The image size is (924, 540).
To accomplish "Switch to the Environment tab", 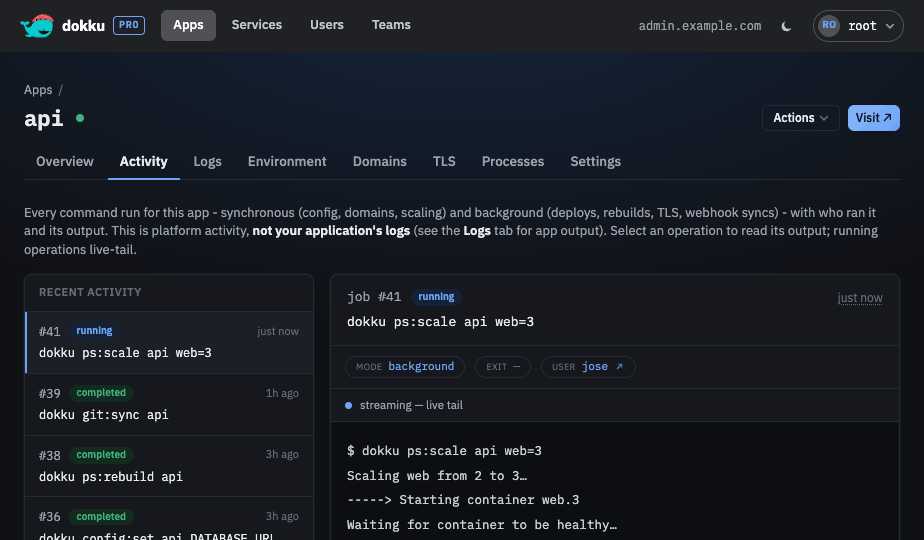I will [x=287, y=162].
